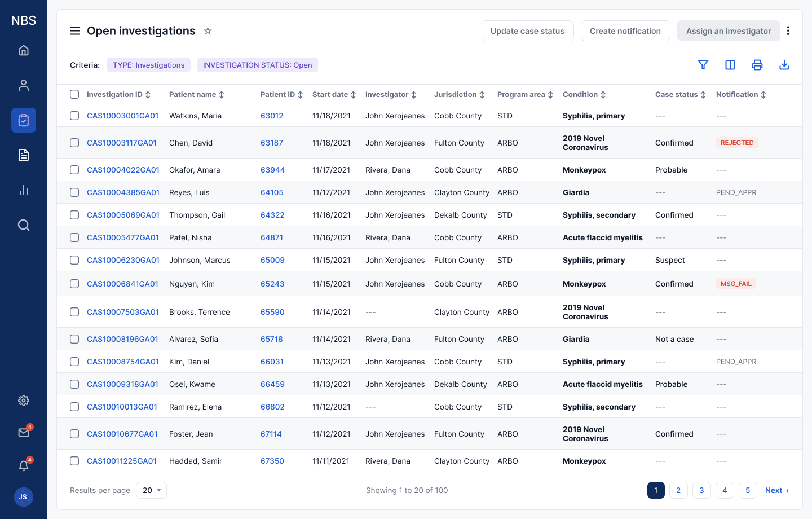
Task: Open the Patients person icon in sidebar
Action: coord(24,85)
